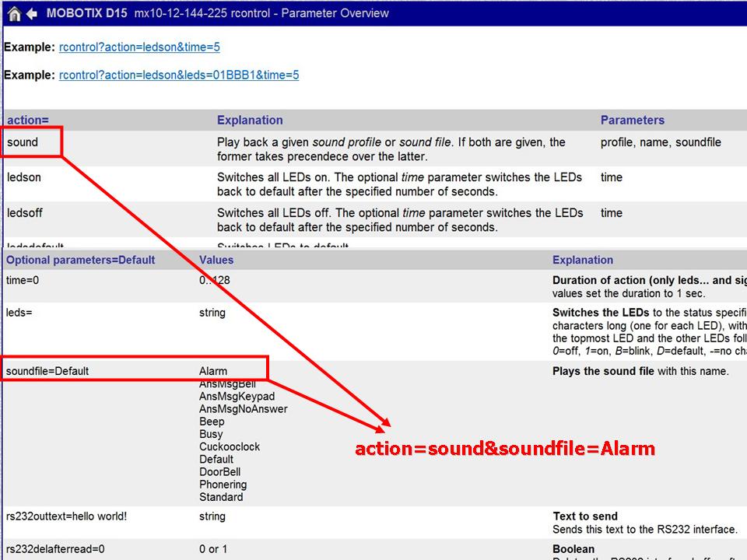Click the 'Values' column header
The width and height of the screenshot is (747, 560).
[x=216, y=260]
